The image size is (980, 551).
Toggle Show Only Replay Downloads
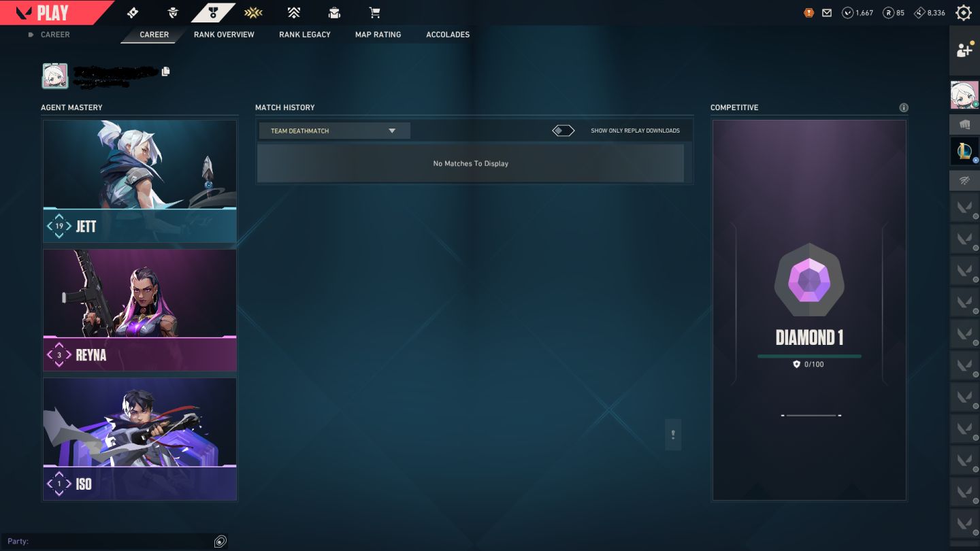(563, 131)
